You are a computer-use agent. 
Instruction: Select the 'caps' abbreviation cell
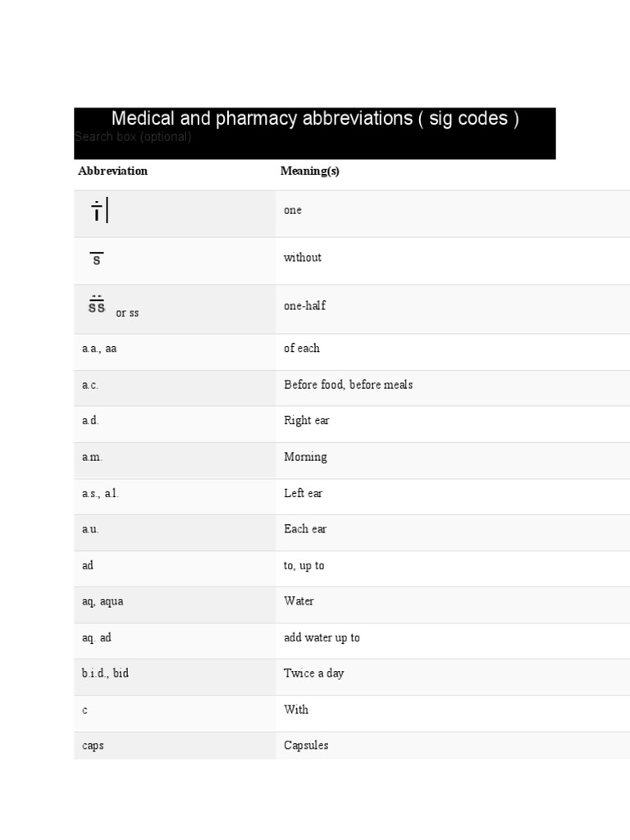coord(93,746)
